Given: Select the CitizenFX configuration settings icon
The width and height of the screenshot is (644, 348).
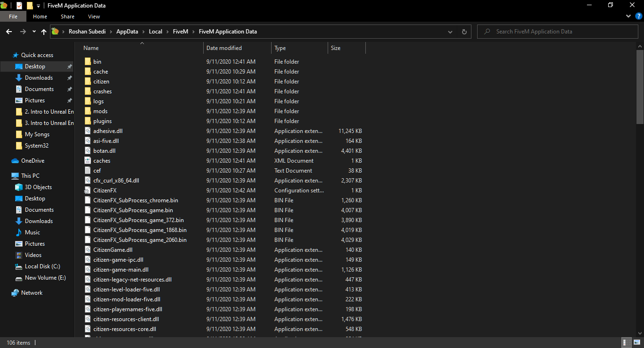Looking at the screenshot, I should point(88,191).
